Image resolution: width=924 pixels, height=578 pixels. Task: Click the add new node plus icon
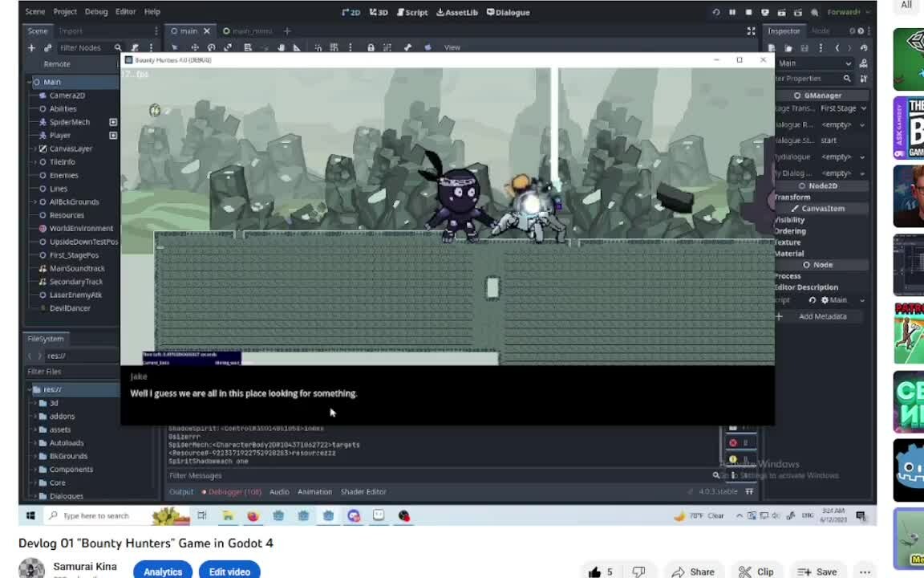(x=32, y=48)
